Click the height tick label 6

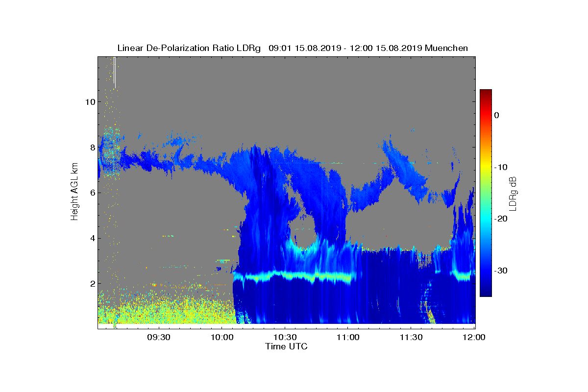click(92, 193)
